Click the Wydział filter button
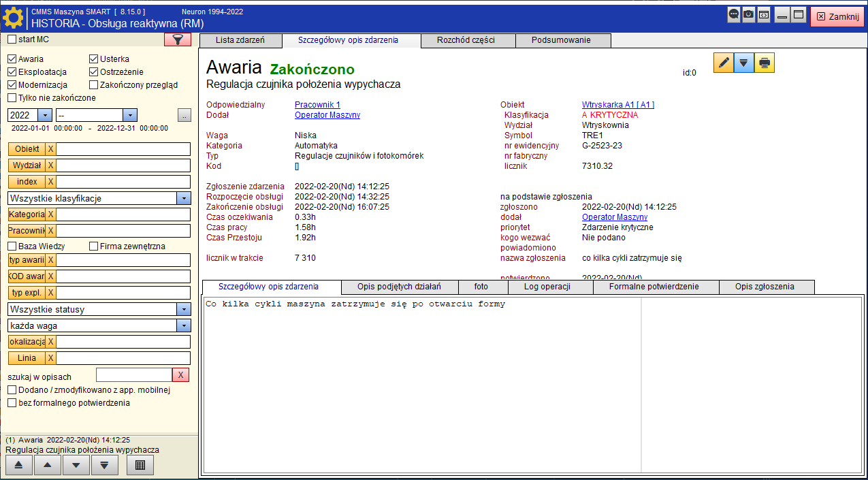 click(27, 165)
